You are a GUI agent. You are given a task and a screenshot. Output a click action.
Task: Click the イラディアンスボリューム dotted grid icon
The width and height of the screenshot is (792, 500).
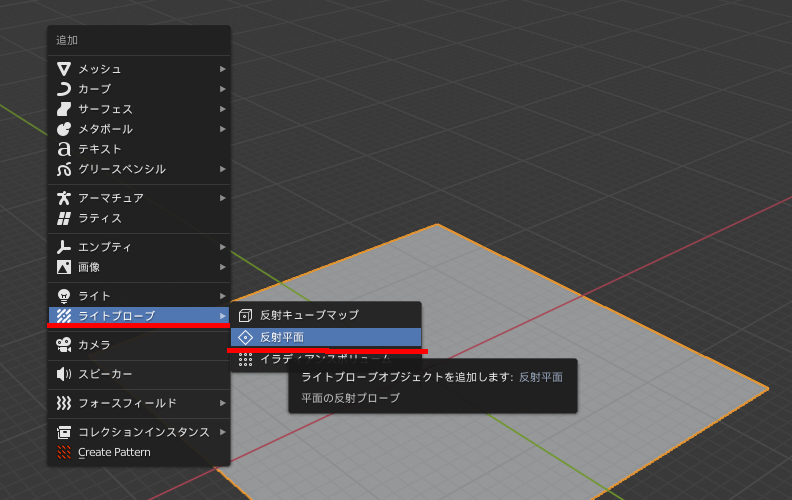(245, 359)
